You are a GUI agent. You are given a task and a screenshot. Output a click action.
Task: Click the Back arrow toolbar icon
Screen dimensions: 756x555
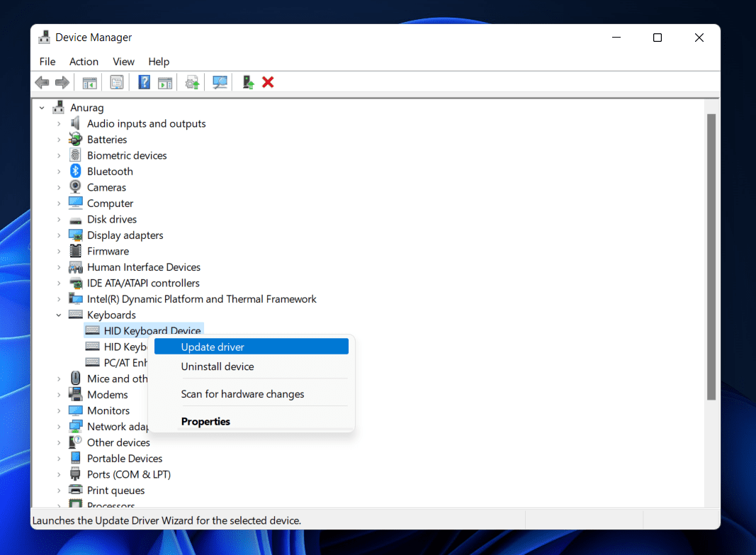click(x=42, y=82)
